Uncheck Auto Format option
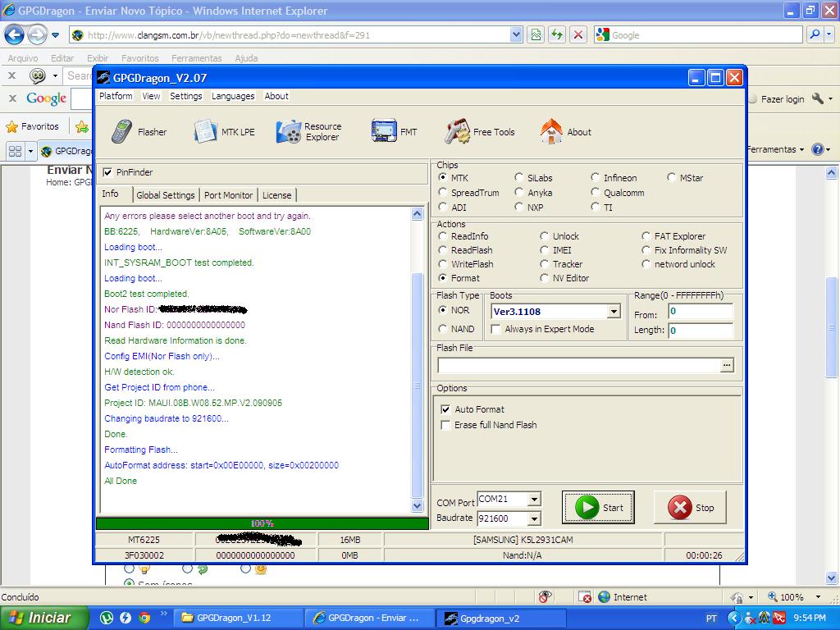Image resolution: width=840 pixels, height=630 pixels. pos(445,409)
